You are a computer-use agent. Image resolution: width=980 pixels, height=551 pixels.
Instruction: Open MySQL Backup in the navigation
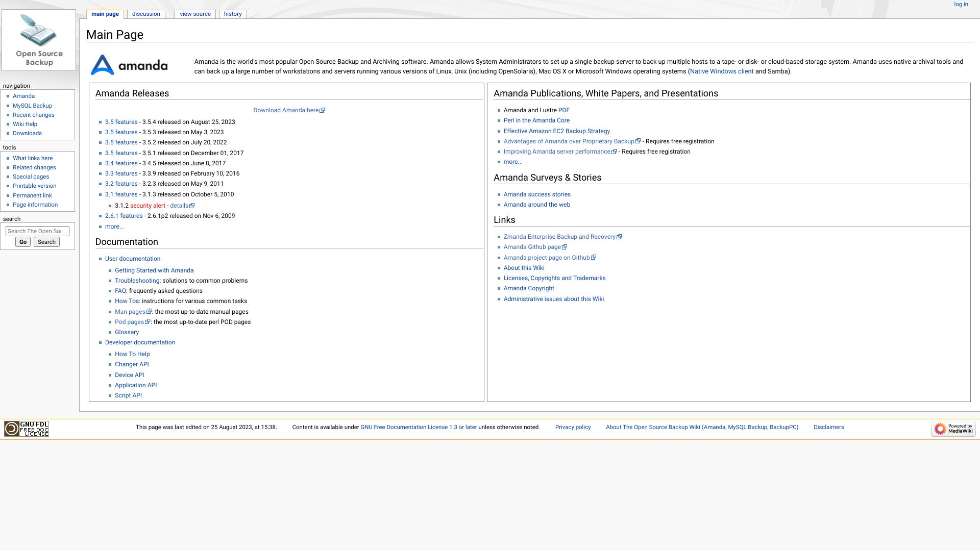point(32,106)
